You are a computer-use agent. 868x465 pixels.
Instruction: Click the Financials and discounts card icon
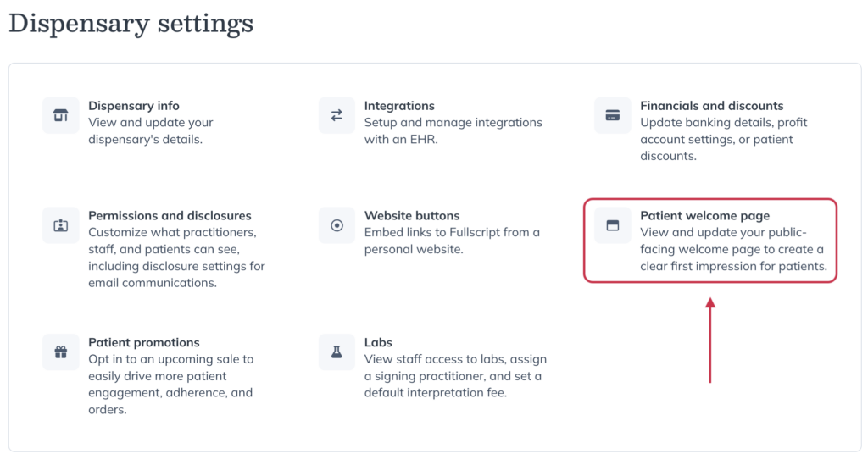coord(612,115)
